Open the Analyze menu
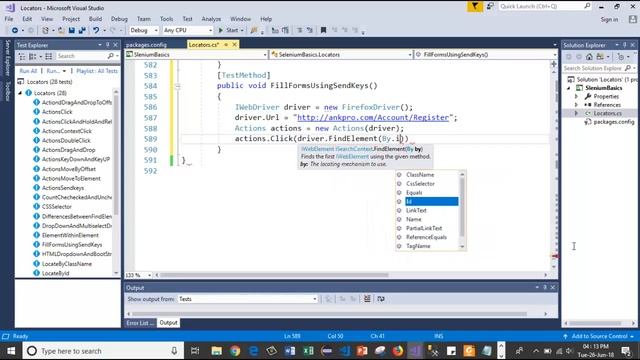Screen dimensions: 640x360 point(211,19)
